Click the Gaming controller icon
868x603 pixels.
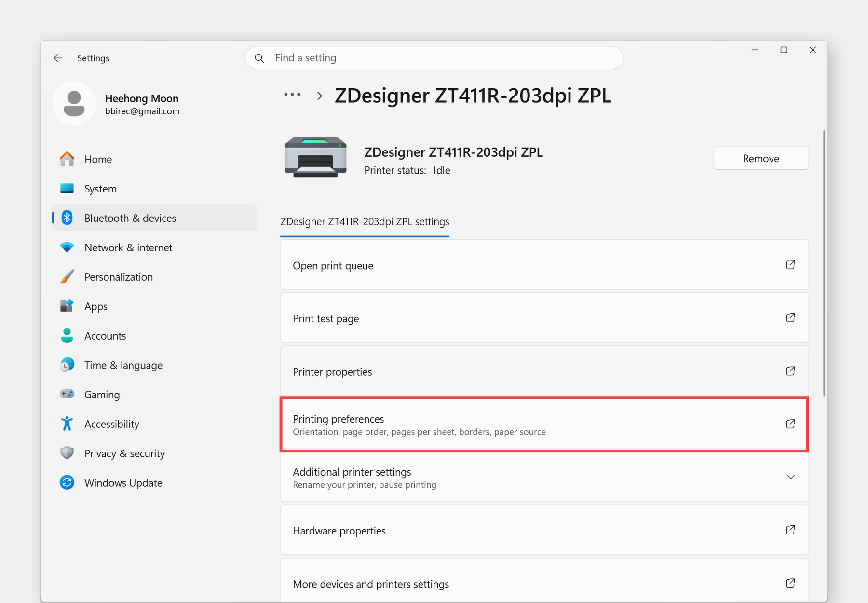[67, 394]
